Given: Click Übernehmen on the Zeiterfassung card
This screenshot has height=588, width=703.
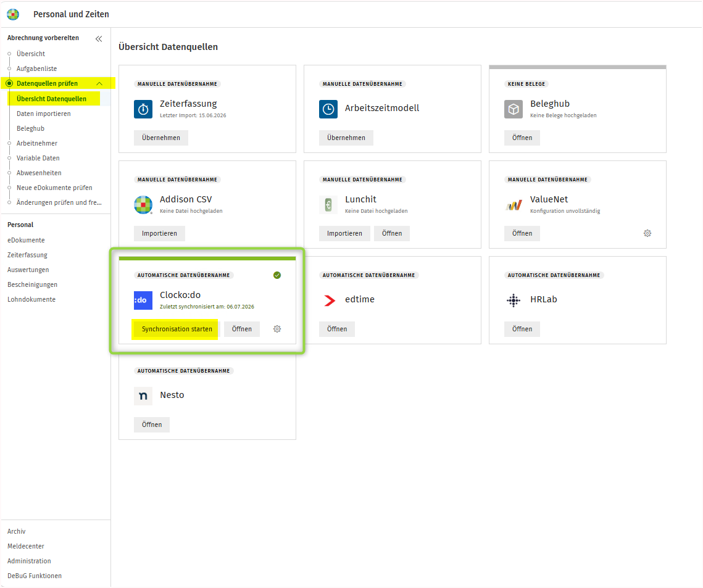Looking at the screenshot, I should (161, 138).
